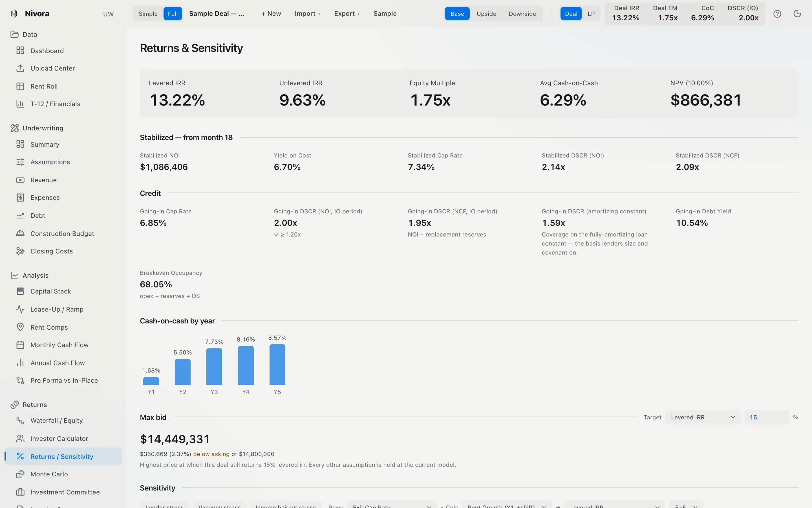Select the Base scenario
Screen dimensions: 812x508
(x=457, y=14)
